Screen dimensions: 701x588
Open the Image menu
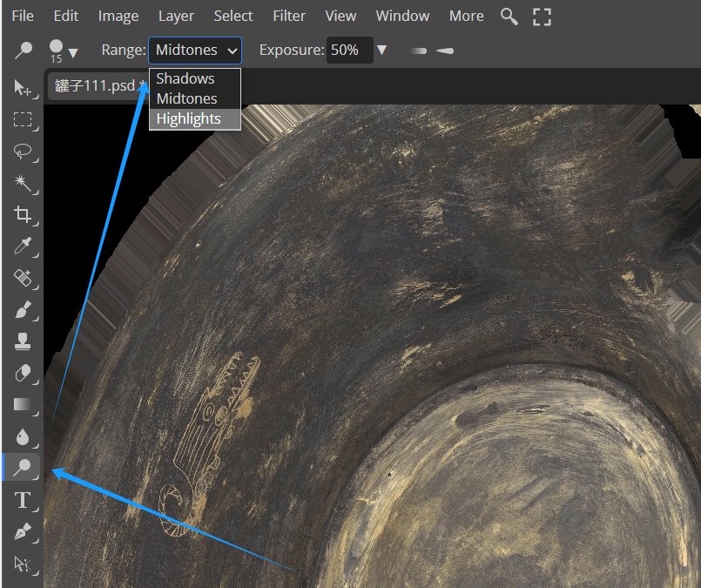(118, 16)
